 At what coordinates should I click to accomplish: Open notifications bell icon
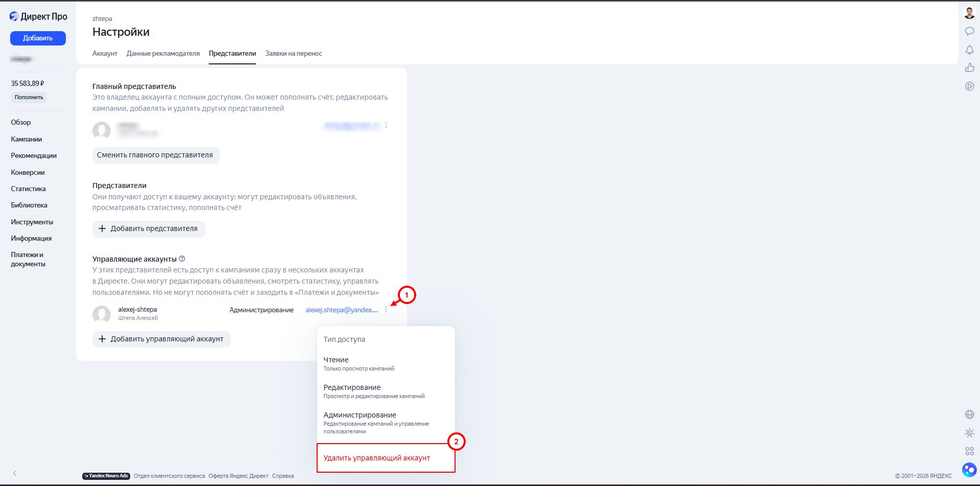(969, 50)
